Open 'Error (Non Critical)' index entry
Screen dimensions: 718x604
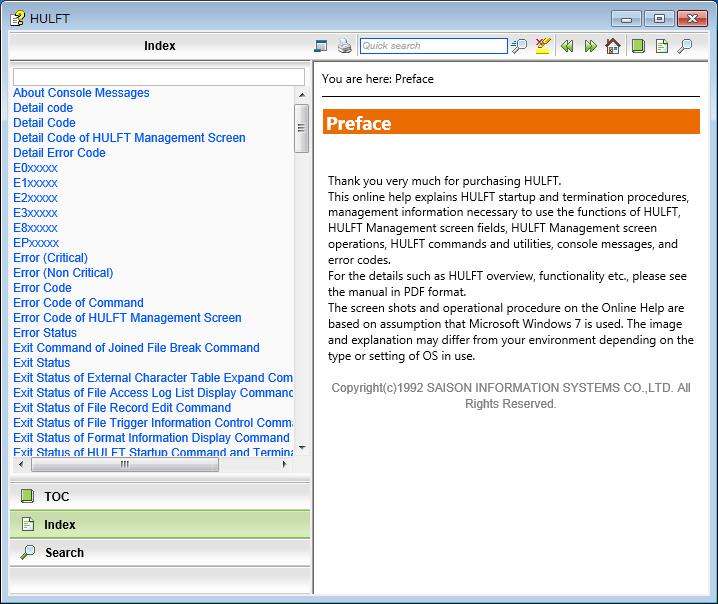(x=63, y=273)
